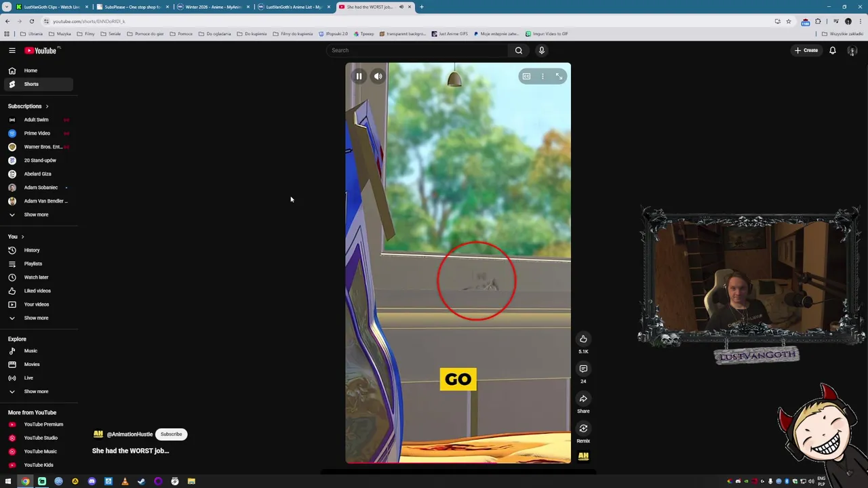Mute the Short's volume
The height and width of the screenshot is (488, 868).
[378, 77]
